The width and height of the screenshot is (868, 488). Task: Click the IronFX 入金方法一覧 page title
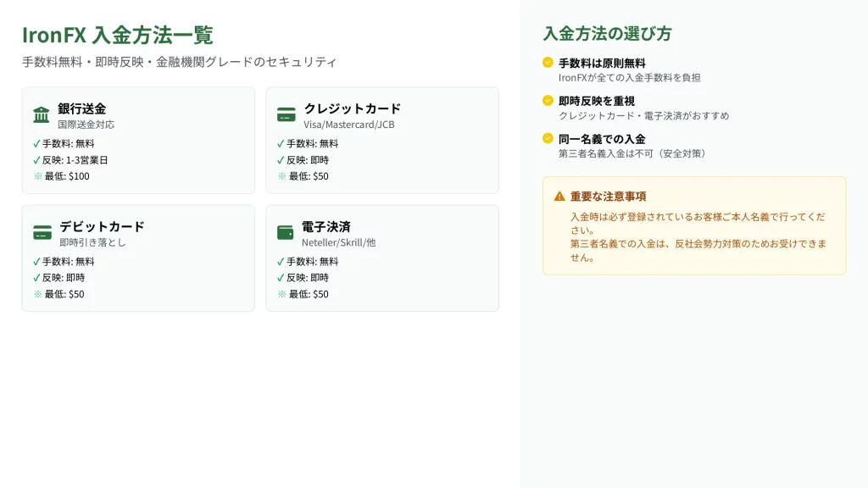point(117,35)
